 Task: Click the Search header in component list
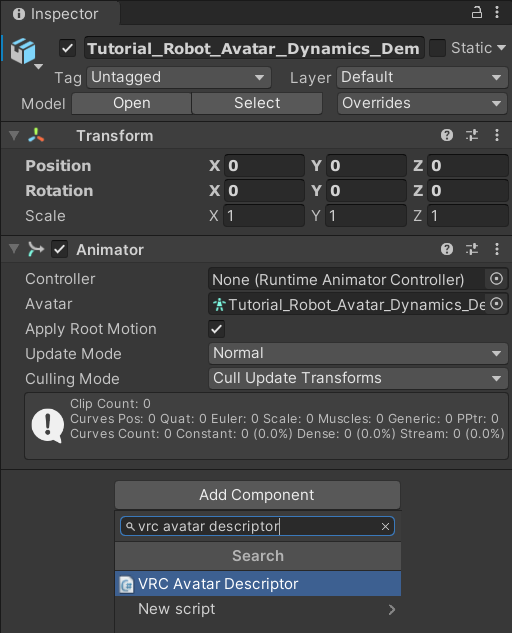pos(258,556)
